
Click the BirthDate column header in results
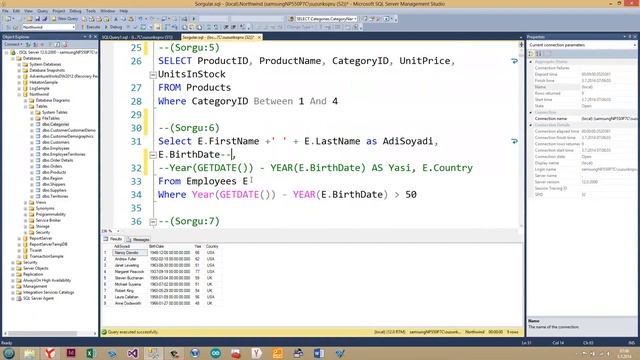[x=170, y=247]
